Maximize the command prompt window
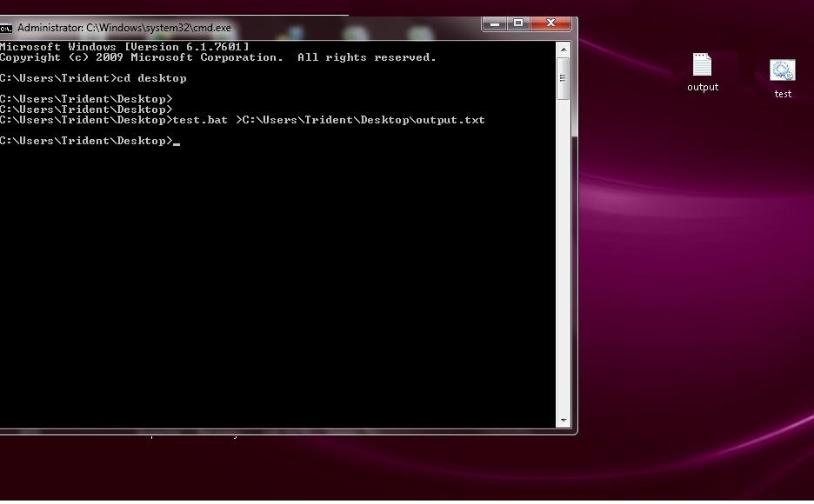The image size is (814, 504). coord(518,23)
